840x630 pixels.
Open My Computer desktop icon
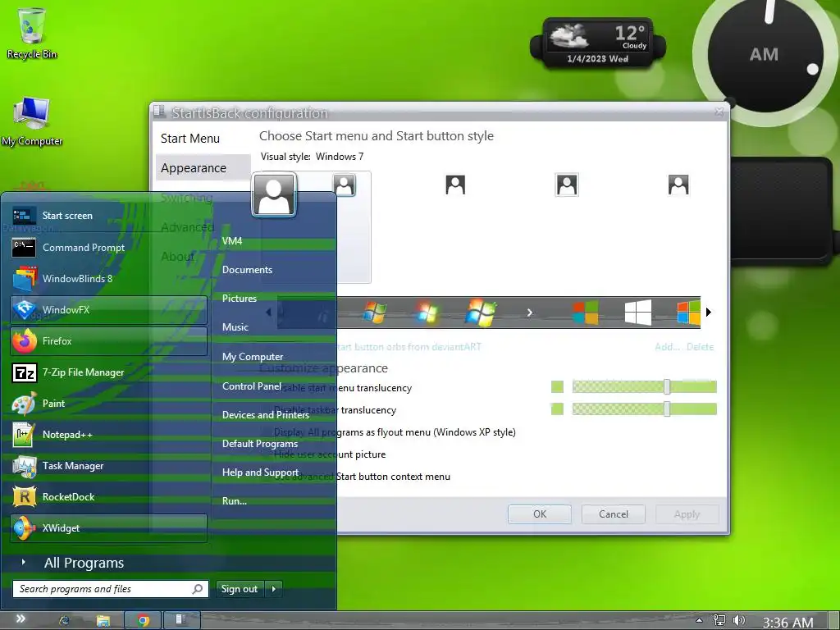[32, 121]
